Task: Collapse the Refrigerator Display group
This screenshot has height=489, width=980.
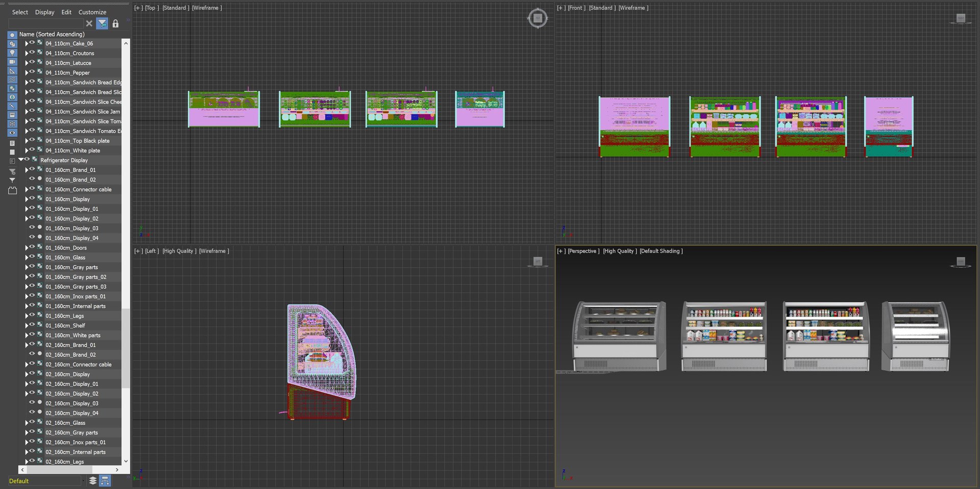Action: [x=21, y=160]
